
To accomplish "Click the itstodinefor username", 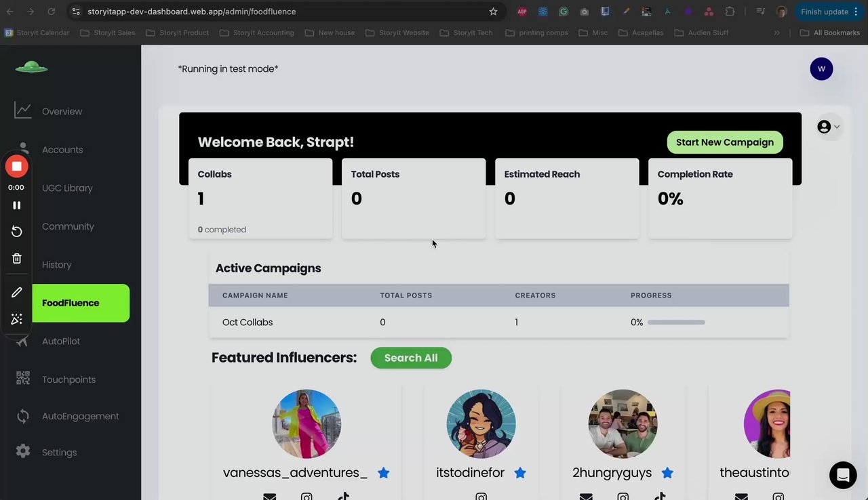I will click(x=470, y=473).
